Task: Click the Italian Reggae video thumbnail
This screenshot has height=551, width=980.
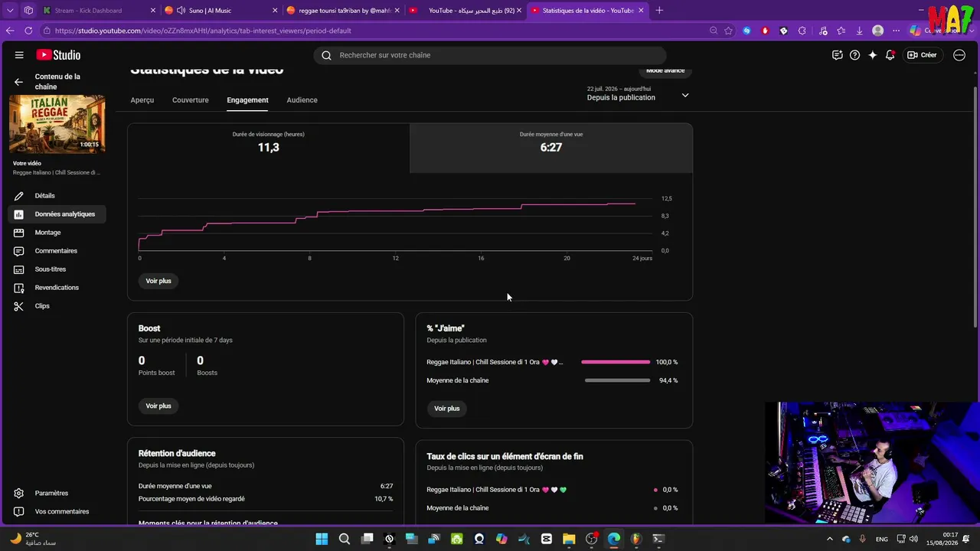Action: coord(57,123)
